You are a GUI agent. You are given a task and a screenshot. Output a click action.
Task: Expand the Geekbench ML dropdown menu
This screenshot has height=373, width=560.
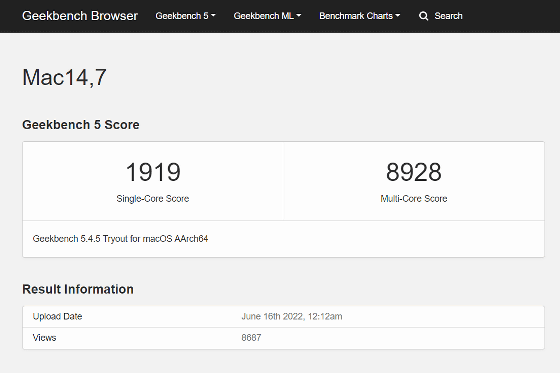pyautogui.click(x=267, y=16)
